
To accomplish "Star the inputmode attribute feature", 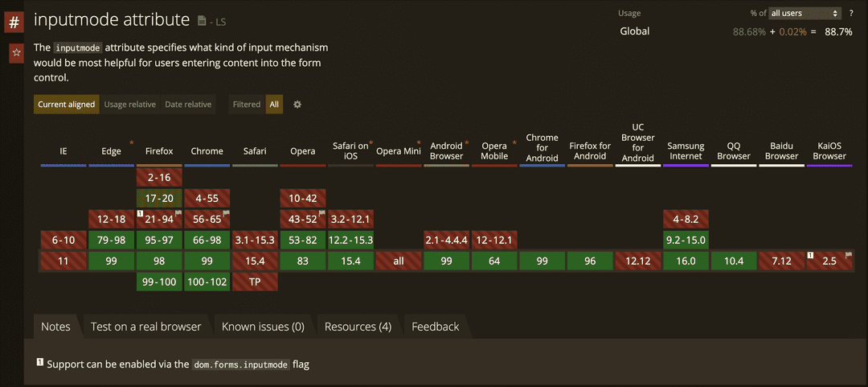I will 16,53.
